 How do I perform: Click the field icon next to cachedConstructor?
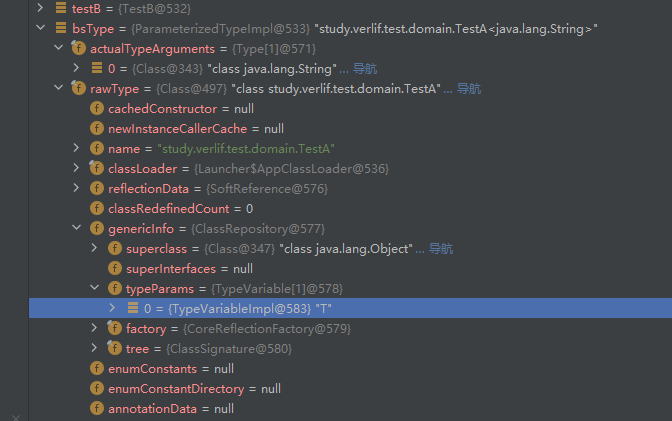tap(97, 108)
